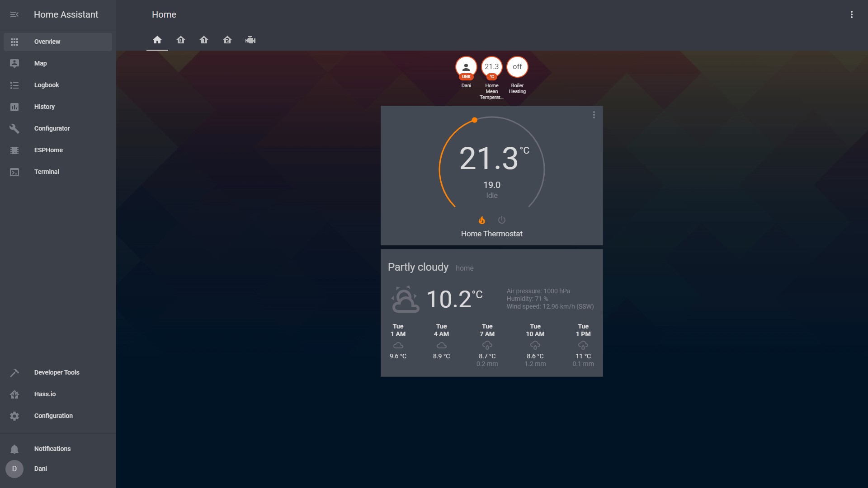Open the Terminal sidebar item
The width and height of the screenshot is (868, 488).
tap(47, 172)
